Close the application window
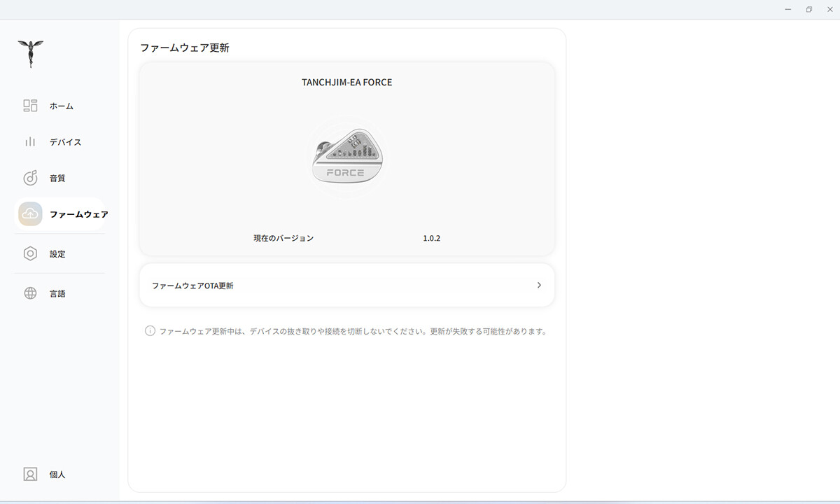Image resolution: width=840 pixels, height=504 pixels. tap(829, 9)
